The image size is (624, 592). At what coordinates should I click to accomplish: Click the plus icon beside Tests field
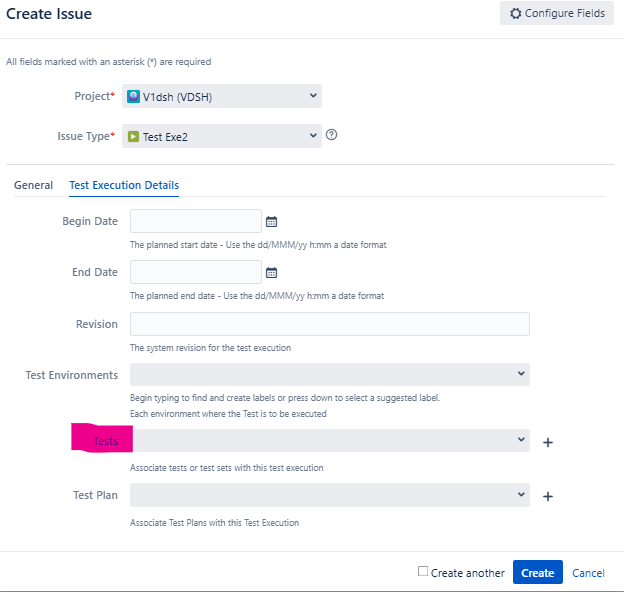548,442
